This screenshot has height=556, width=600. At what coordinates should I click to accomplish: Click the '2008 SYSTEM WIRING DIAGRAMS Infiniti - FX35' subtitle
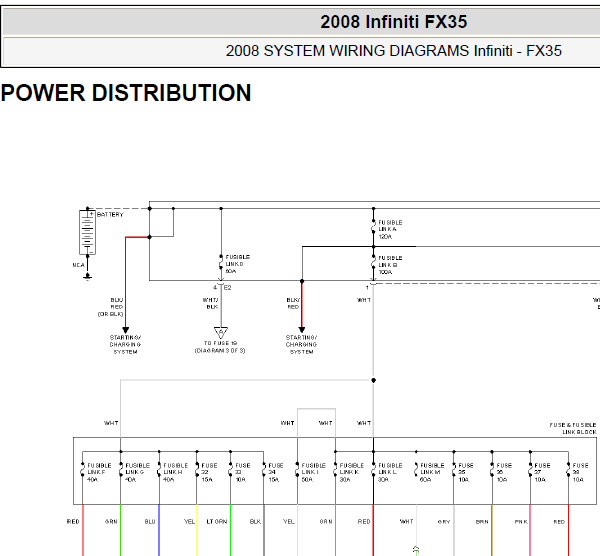[394, 51]
